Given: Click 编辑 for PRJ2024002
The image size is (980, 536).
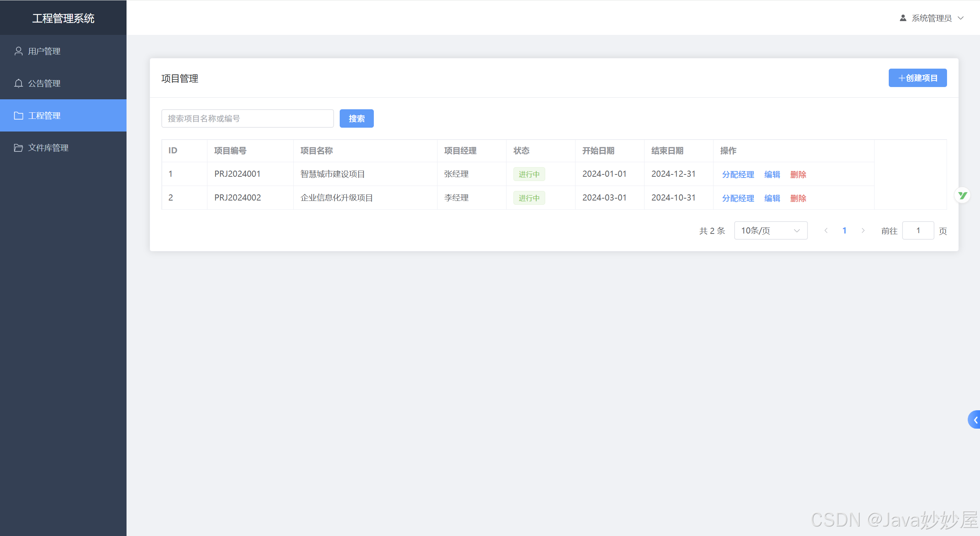Looking at the screenshot, I should pyautogui.click(x=772, y=198).
